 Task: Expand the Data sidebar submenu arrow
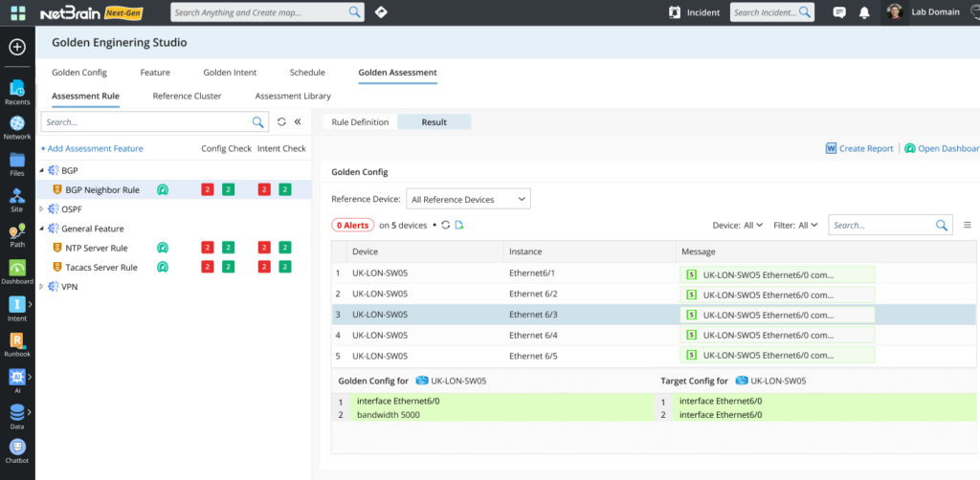(30, 412)
